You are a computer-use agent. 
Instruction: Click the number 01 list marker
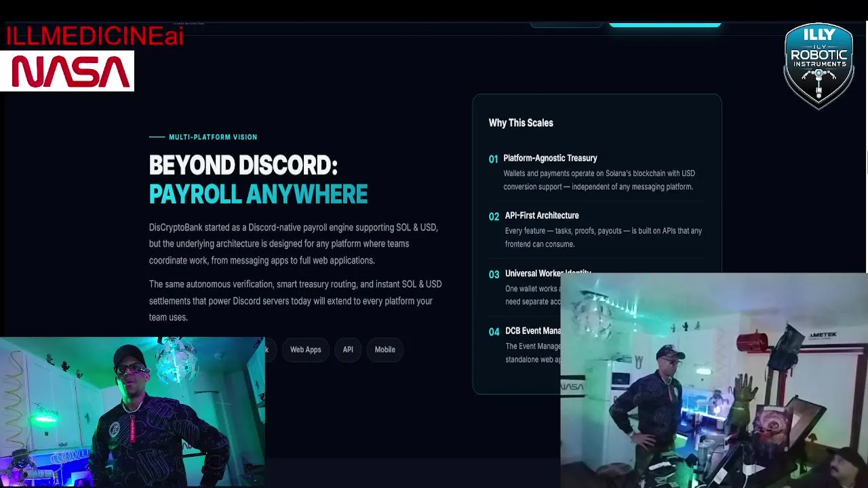pos(493,159)
